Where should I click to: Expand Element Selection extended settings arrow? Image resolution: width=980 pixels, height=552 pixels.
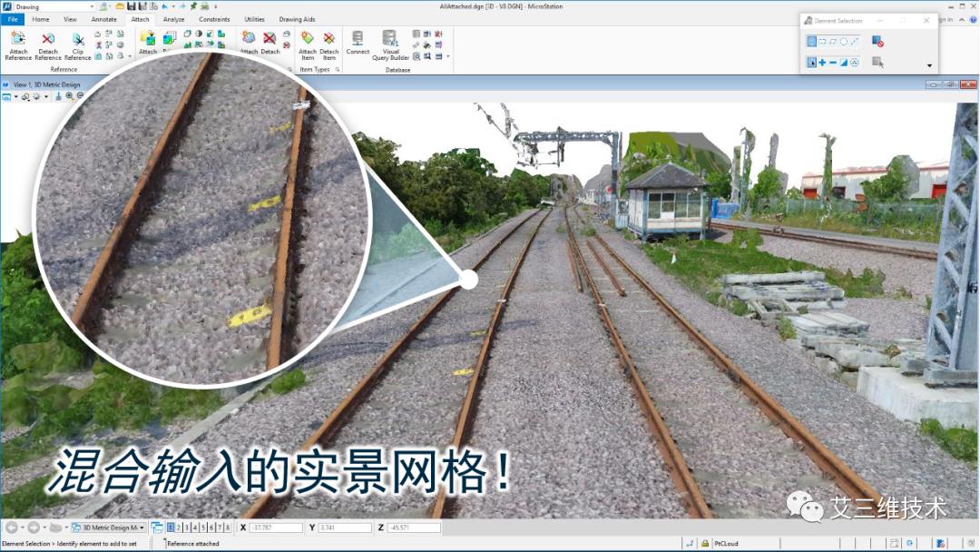[x=929, y=65]
